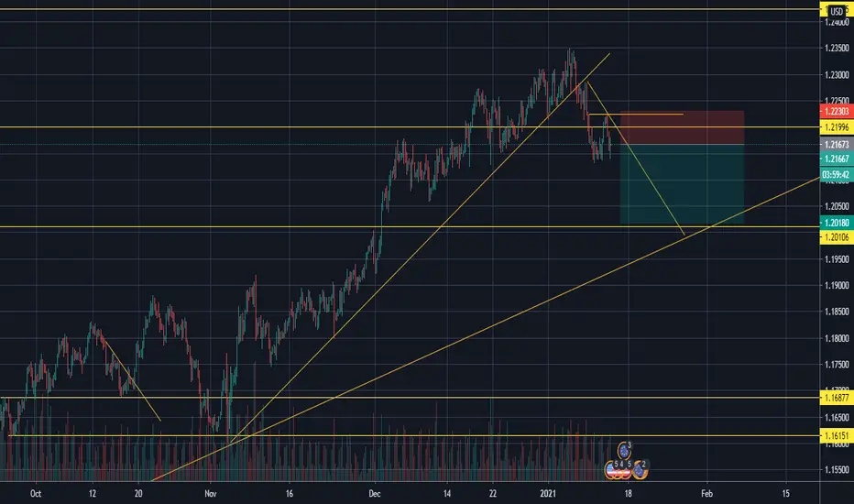Click the Dec label on time axis

(374, 494)
